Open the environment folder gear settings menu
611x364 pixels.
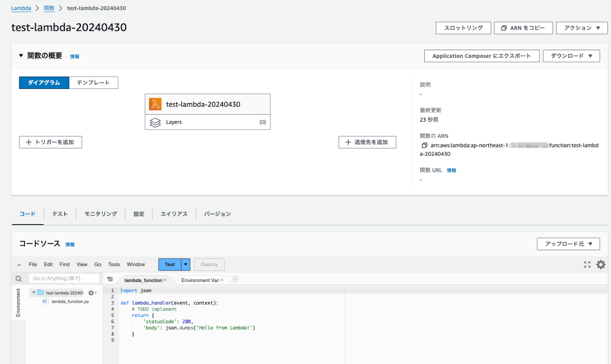[92, 293]
